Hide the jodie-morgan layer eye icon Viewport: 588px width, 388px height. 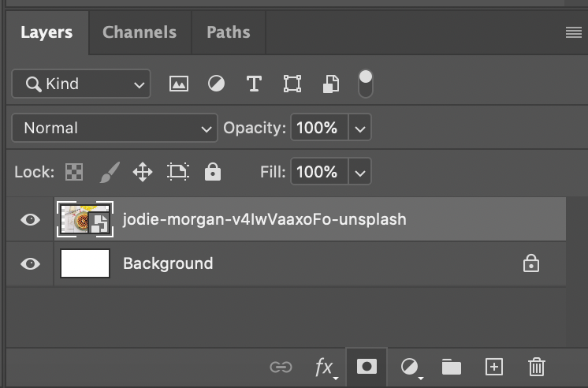(x=30, y=219)
